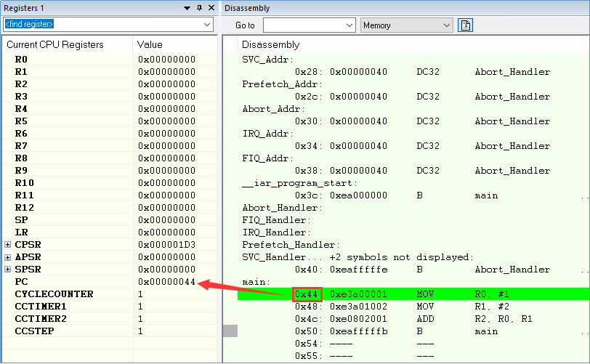Select the R2 register name

(21, 84)
